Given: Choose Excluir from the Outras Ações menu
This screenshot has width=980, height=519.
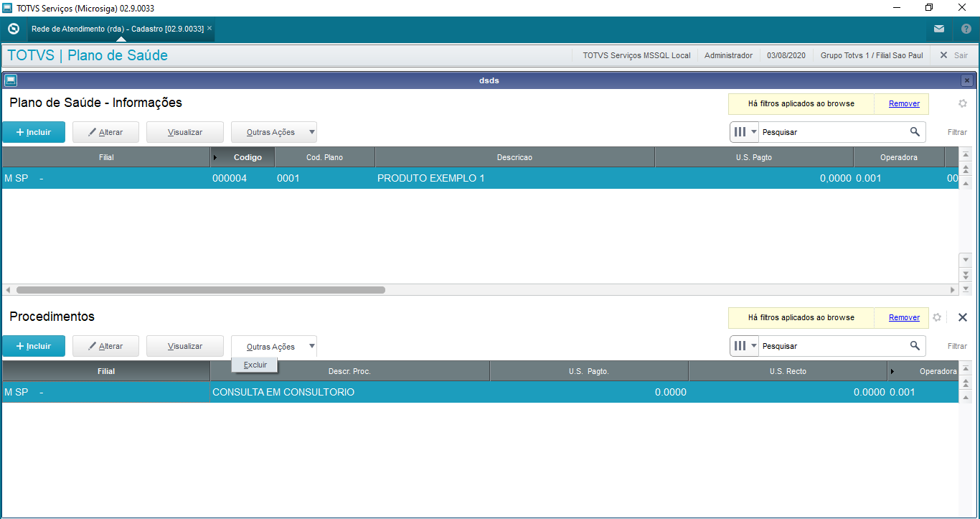Looking at the screenshot, I should click(x=255, y=365).
